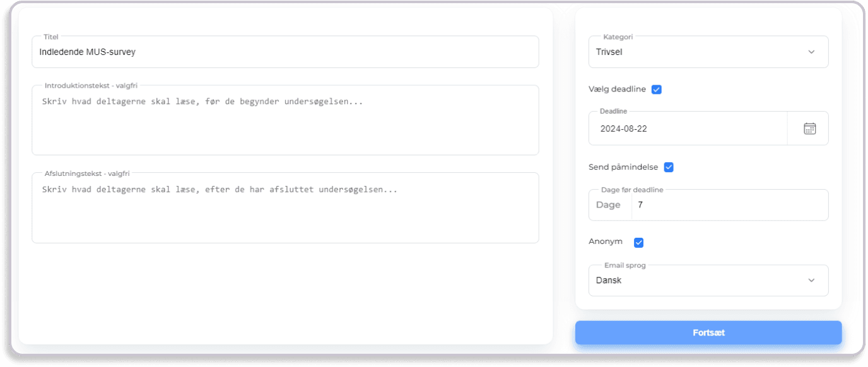This screenshot has height=367, width=868.
Task: Open the deadline calendar picker icon
Action: coord(809,129)
